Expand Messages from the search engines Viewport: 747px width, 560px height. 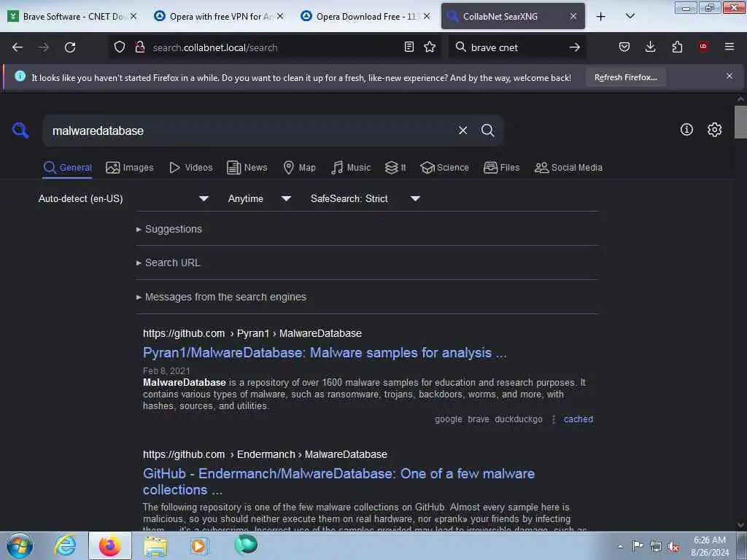221,297
